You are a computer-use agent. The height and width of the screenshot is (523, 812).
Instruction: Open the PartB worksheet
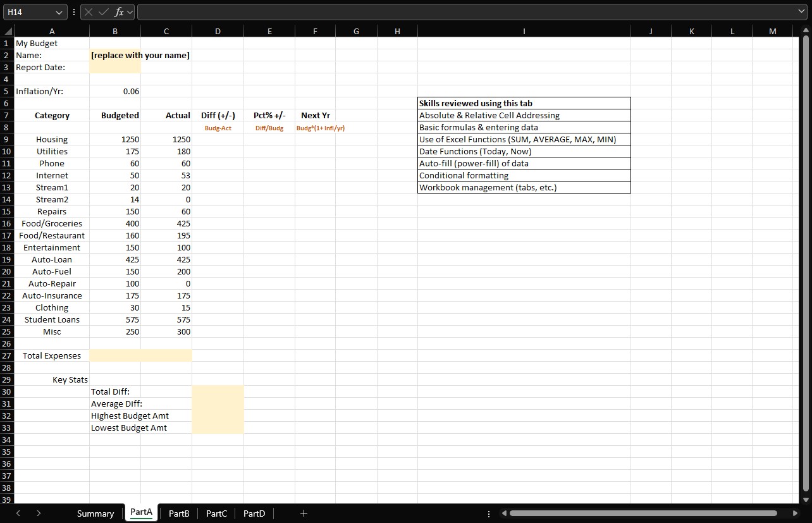pos(178,514)
